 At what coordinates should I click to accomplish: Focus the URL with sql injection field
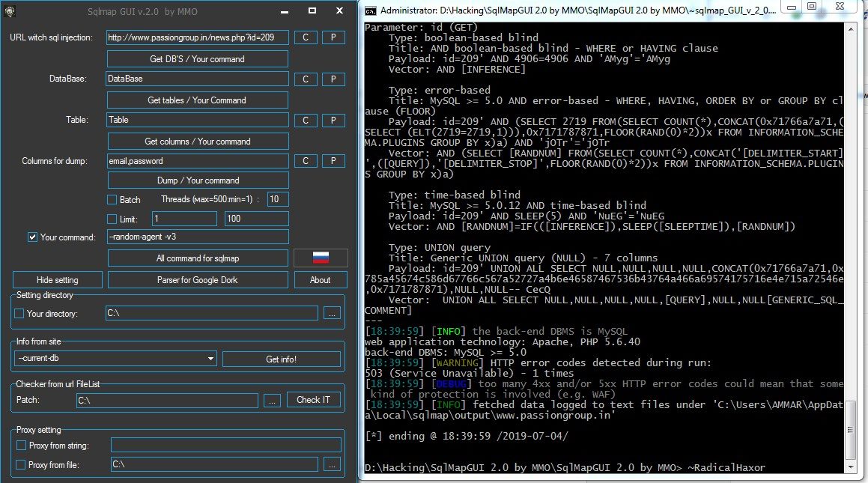pyautogui.click(x=198, y=37)
